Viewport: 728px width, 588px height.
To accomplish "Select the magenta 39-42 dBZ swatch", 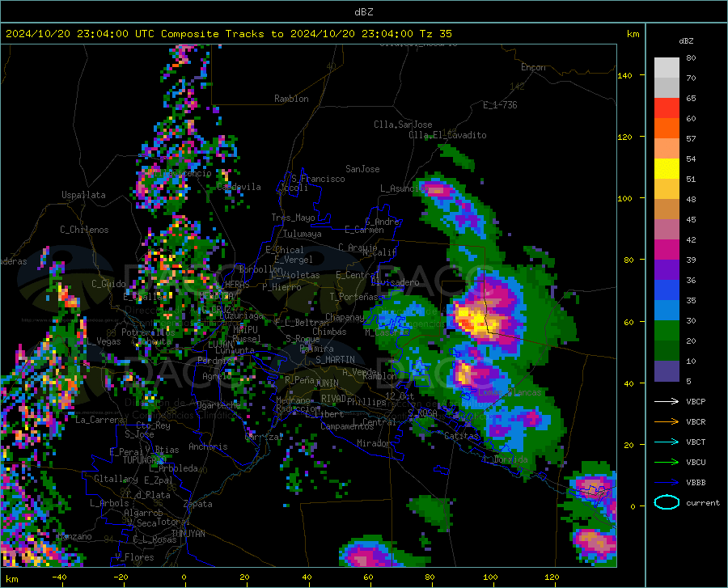I will click(667, 250).
